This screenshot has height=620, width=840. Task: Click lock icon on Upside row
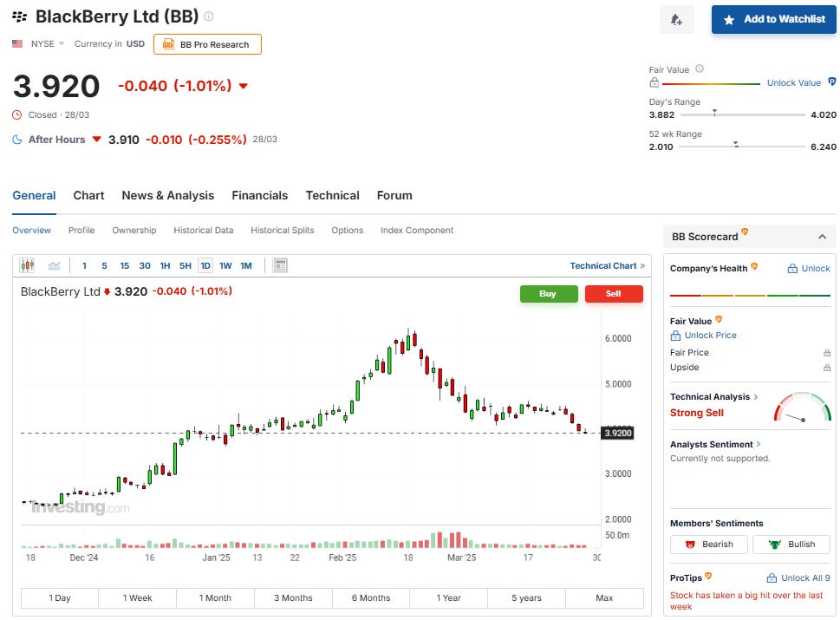click(827, 368)
